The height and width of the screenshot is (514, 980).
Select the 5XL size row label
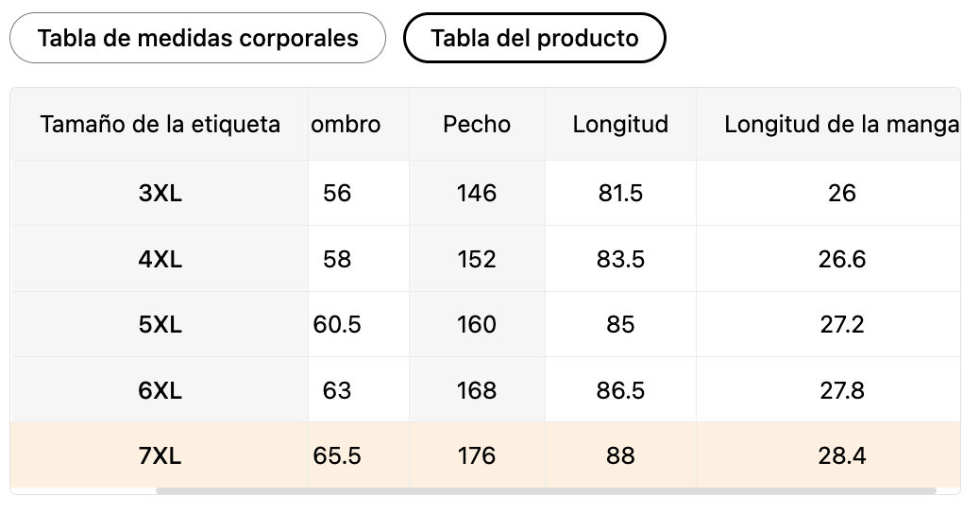(x=160, y=324)
